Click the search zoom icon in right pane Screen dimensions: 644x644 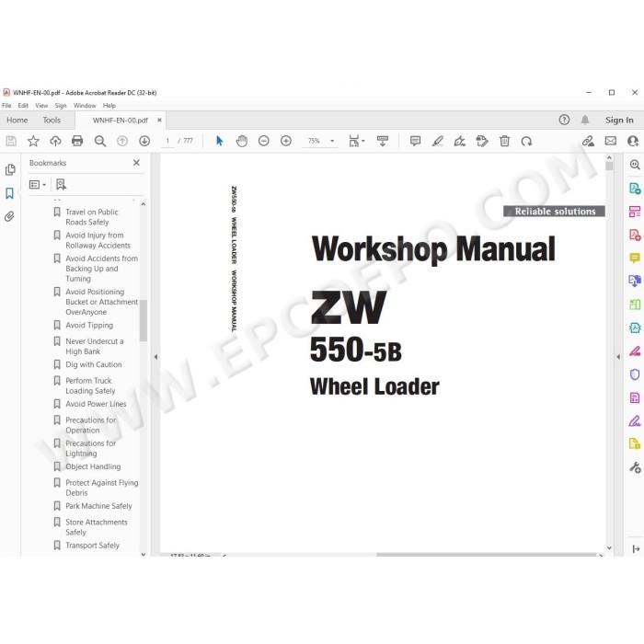(x=635, y=165)
